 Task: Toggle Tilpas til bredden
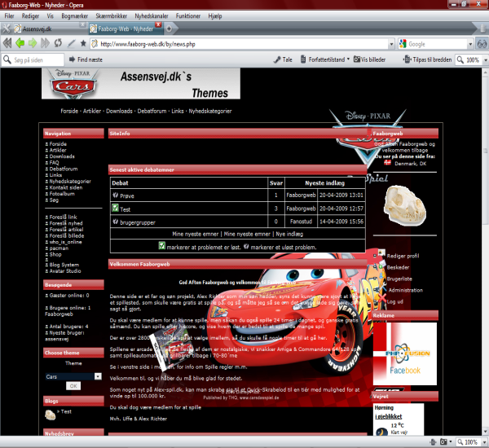click(427, 59)
